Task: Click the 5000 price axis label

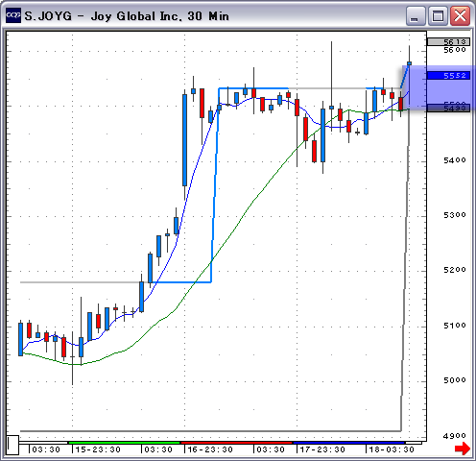Action: [x=455, y=380]
